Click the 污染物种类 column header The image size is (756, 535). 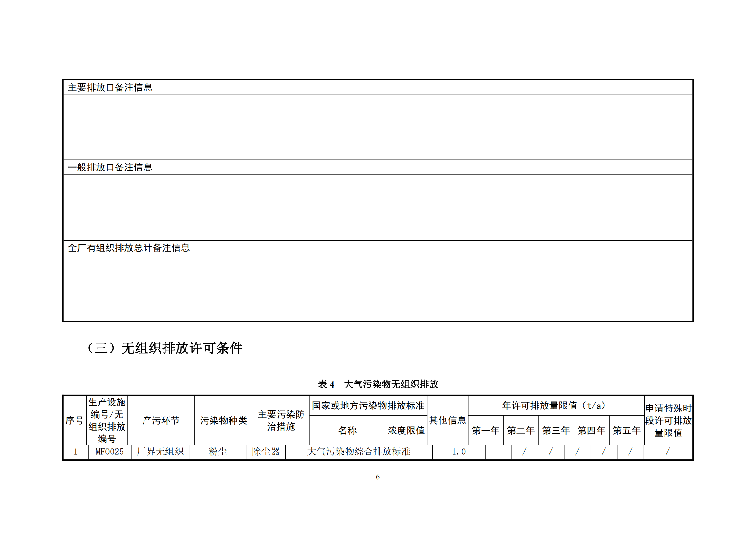click(224, 420)
